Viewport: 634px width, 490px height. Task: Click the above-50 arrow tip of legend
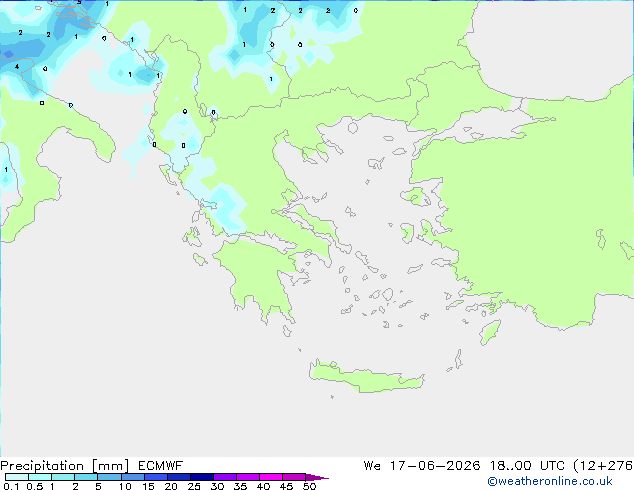pyautogui.click(x=317, y=477)
